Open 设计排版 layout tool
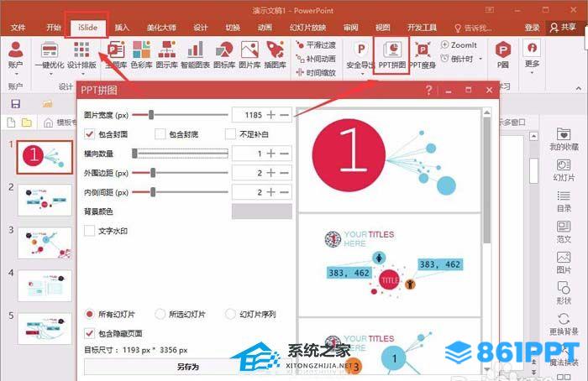The height and width of the screenshot is (381, 588). pos(81,50)
